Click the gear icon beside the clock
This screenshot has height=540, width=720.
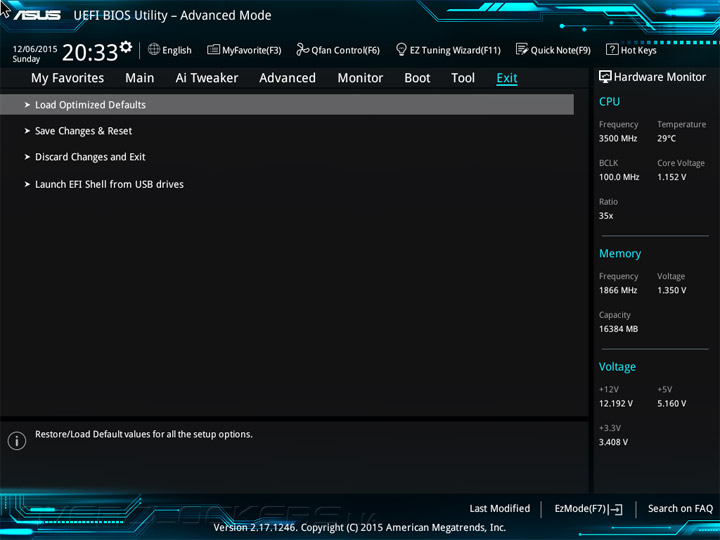tap(125, 46)
